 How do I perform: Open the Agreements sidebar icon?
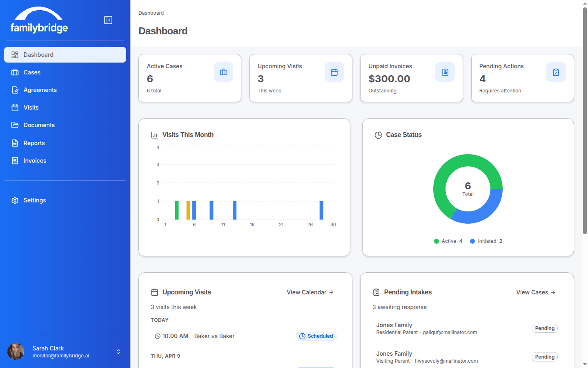(x=15, y=90)
